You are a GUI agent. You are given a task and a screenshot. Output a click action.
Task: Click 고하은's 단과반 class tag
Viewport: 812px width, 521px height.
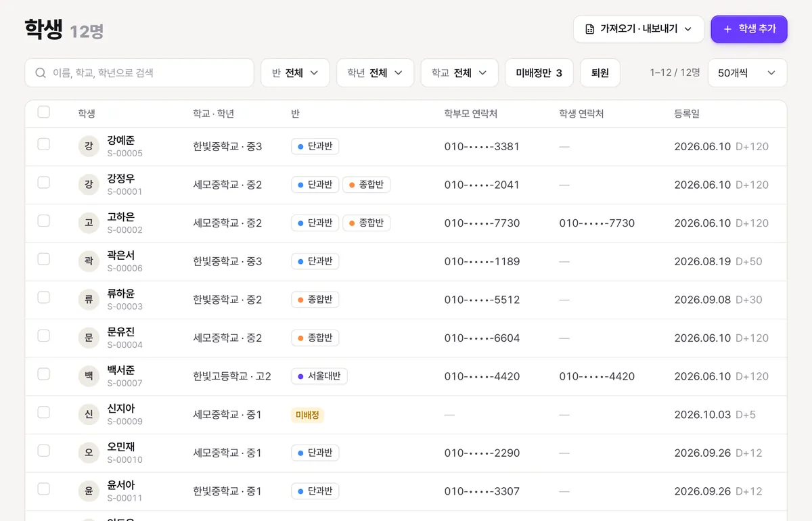point(315,223)
